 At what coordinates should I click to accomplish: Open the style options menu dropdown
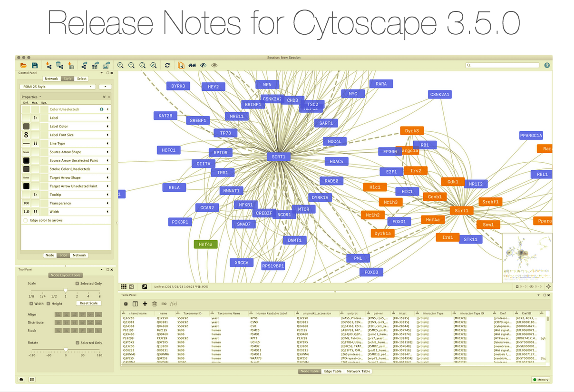105,87
